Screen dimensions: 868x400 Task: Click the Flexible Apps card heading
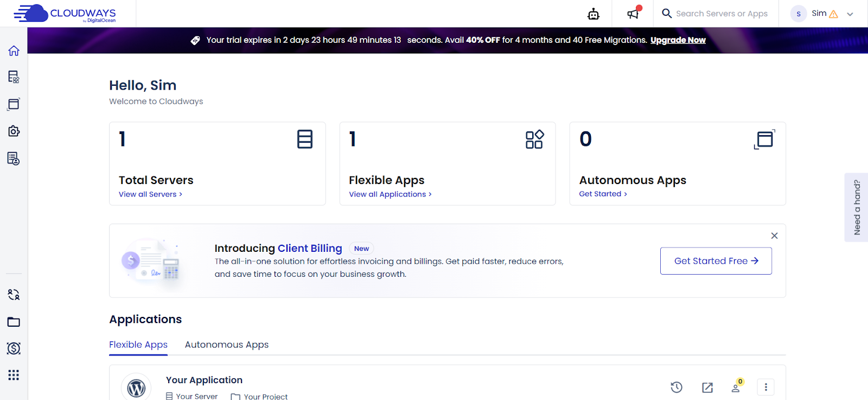(387, 180)
